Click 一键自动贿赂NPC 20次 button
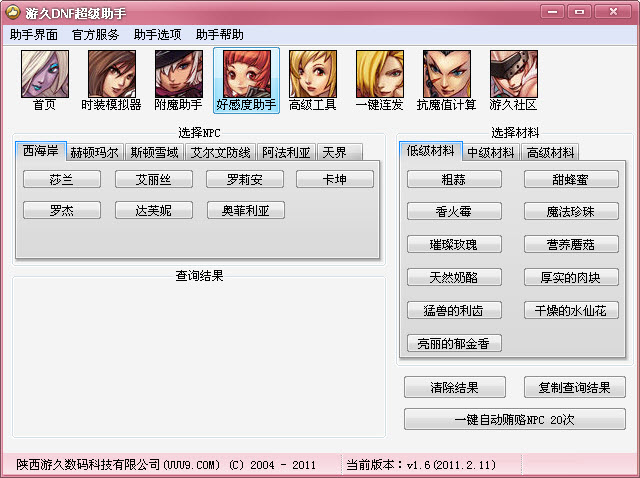640x478 pixels. click(x=515, y=419)
